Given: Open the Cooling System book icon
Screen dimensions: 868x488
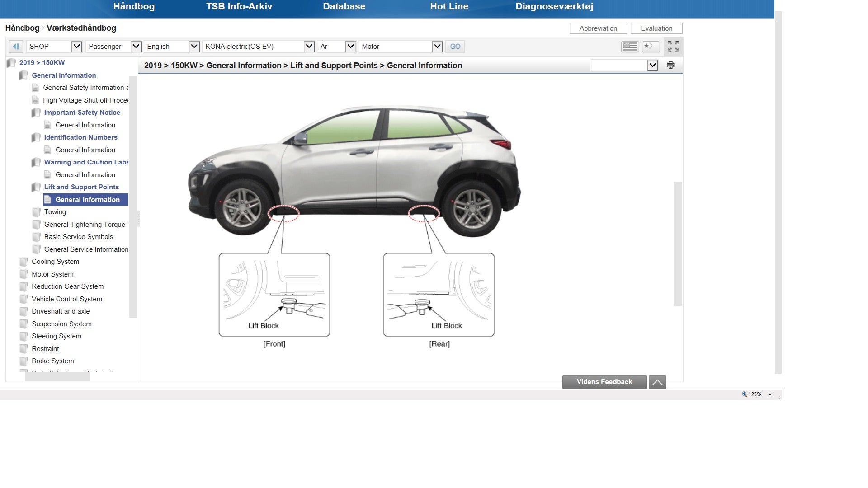Looking at the screenshot, I should tap(24, 262).
